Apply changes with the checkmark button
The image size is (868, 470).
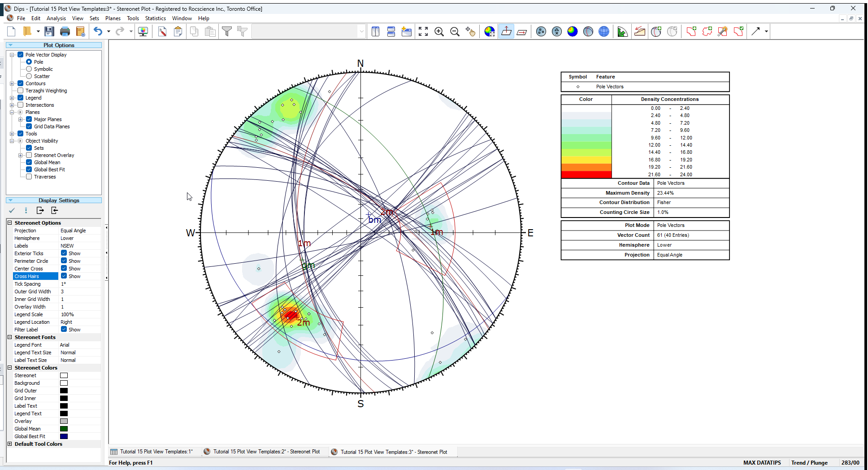point(12,210)
